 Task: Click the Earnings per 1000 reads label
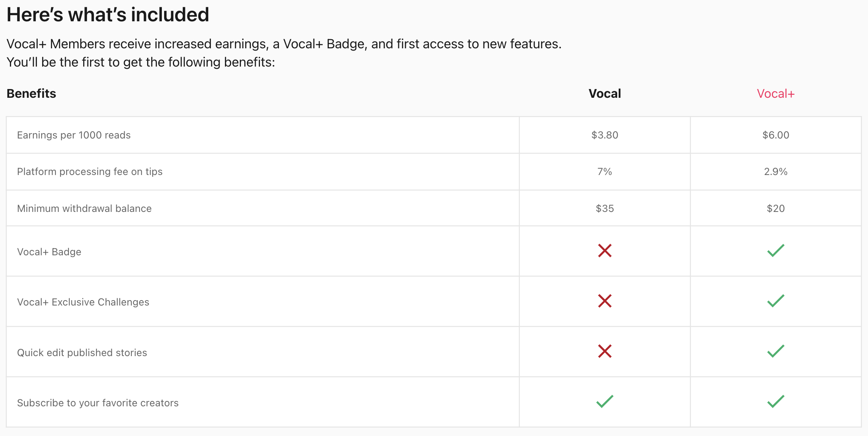(x=74, y=135)
